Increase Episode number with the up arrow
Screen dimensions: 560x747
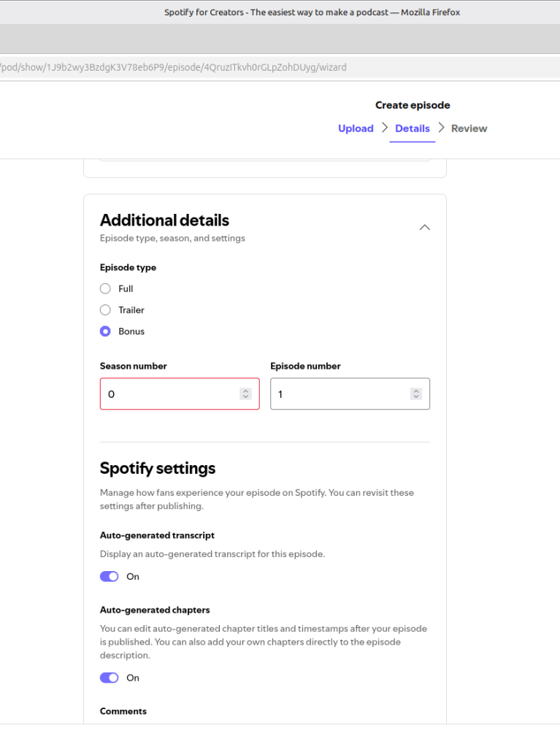pyautogui.click(x=415, y=391)
